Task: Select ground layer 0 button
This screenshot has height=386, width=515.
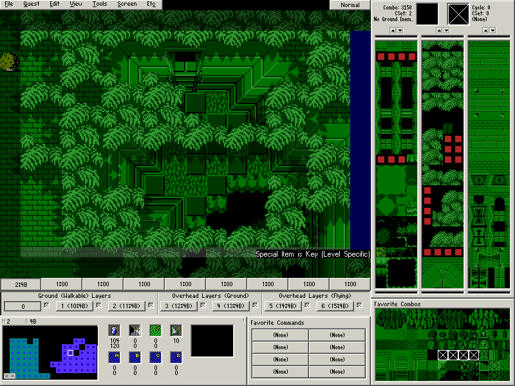Action: tap(23, 306)
